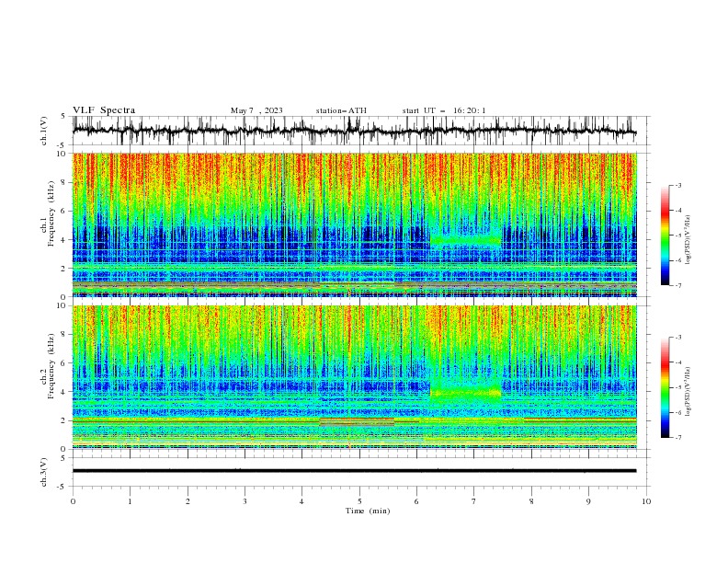
Task: Select the date label May 7, 2023
Action: point(256,110)
